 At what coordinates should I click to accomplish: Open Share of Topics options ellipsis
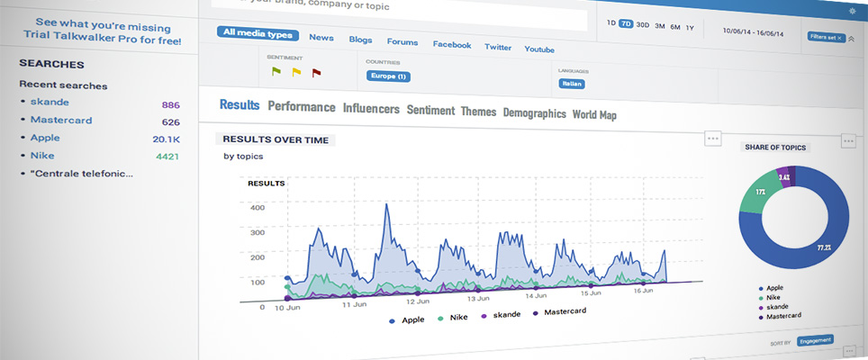(848, 141)
